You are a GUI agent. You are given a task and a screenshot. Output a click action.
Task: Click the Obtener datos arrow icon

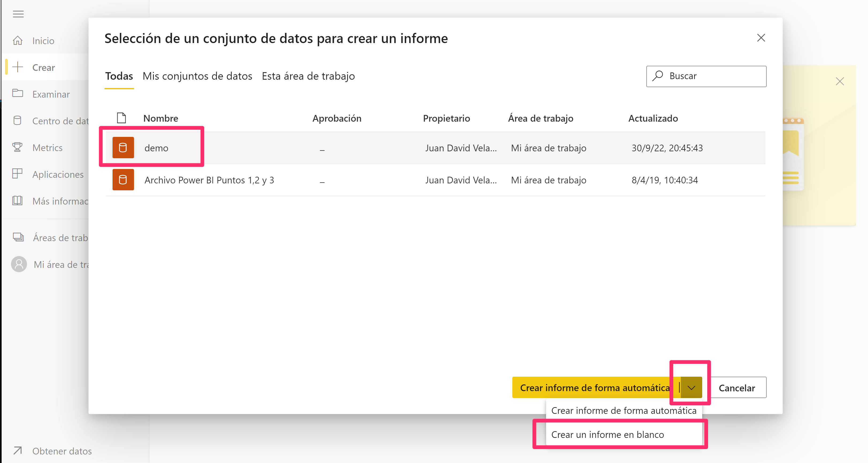[18, 450]
